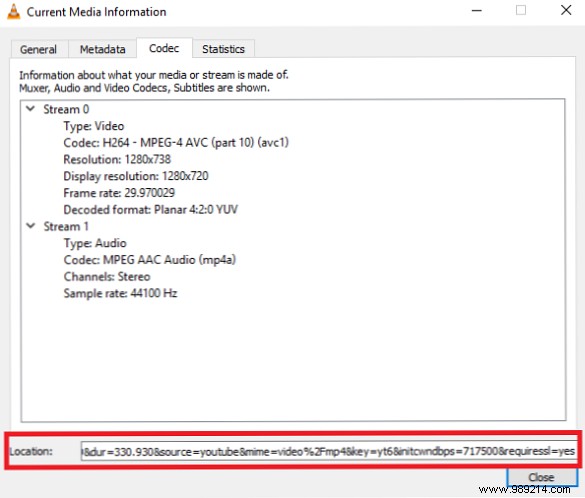Close the window with the X button
585x498 pixels.
[x=566, y=10]
